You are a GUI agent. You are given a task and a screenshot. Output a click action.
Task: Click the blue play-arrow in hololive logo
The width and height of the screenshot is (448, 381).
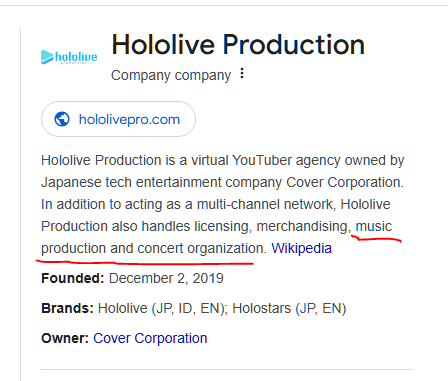[x=47, y=57]
